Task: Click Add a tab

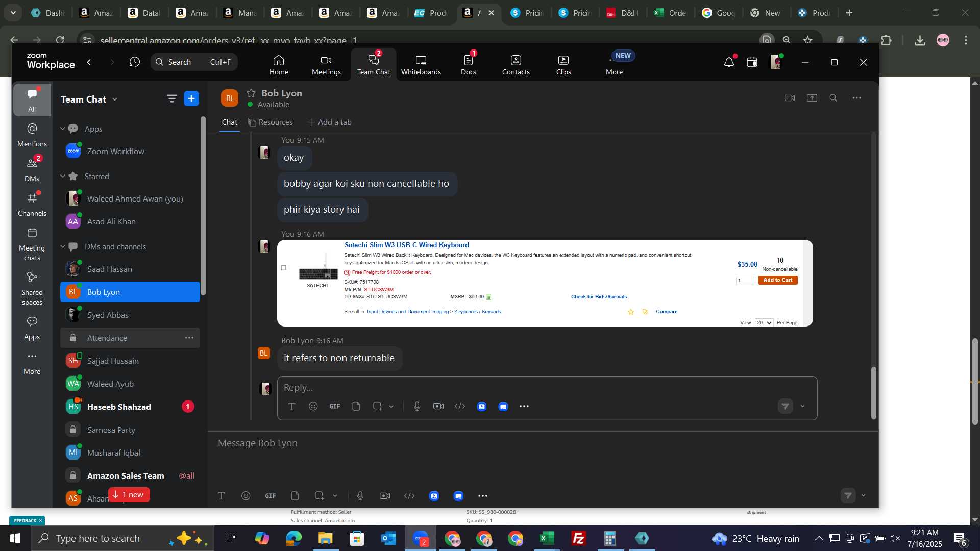Action: coord(329,122)
